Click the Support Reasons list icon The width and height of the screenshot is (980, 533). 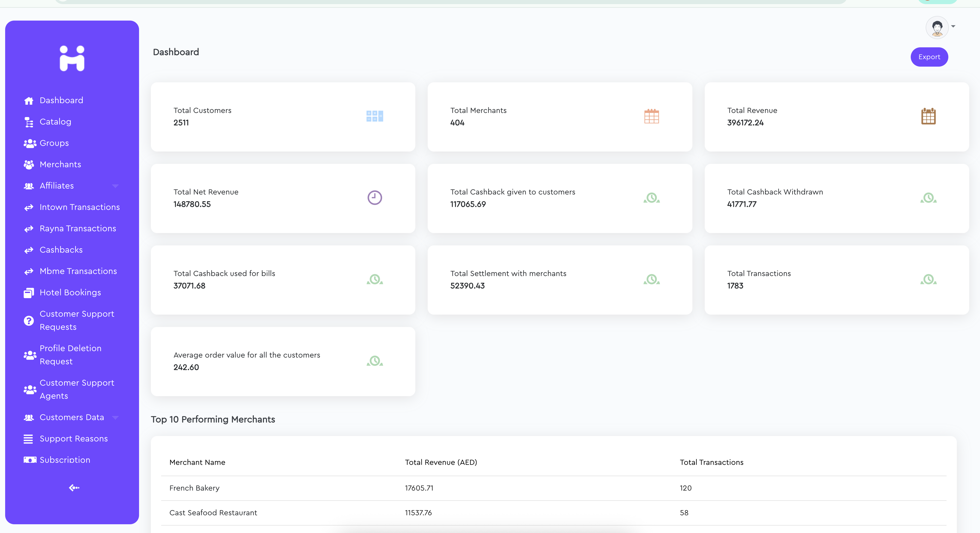coord(29,439)
